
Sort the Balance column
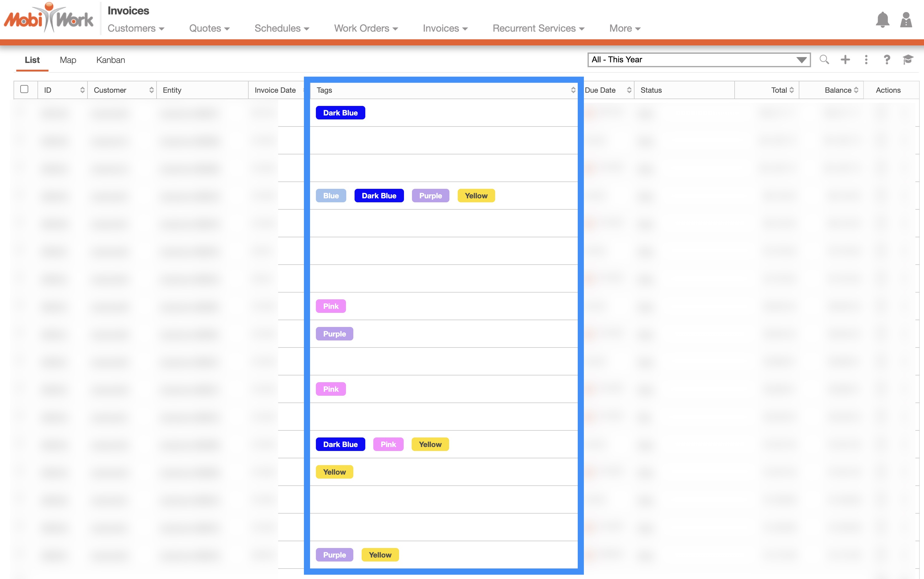(x=856, y=90)
